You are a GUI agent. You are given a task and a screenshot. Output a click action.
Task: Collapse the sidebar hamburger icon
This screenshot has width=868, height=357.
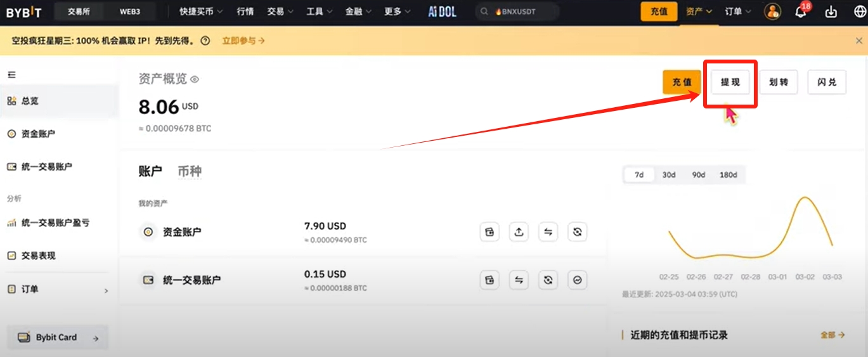11,75
